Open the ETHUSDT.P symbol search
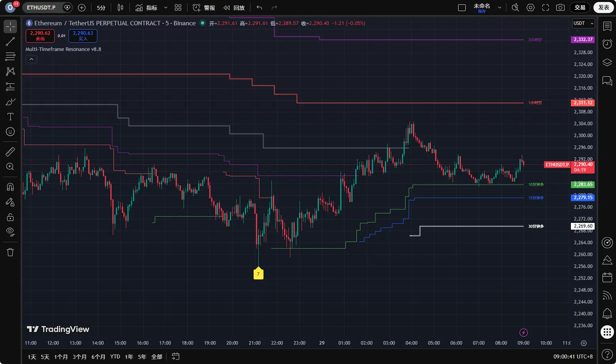The height and width of the screenshot is (364, 616). (41, 8)
